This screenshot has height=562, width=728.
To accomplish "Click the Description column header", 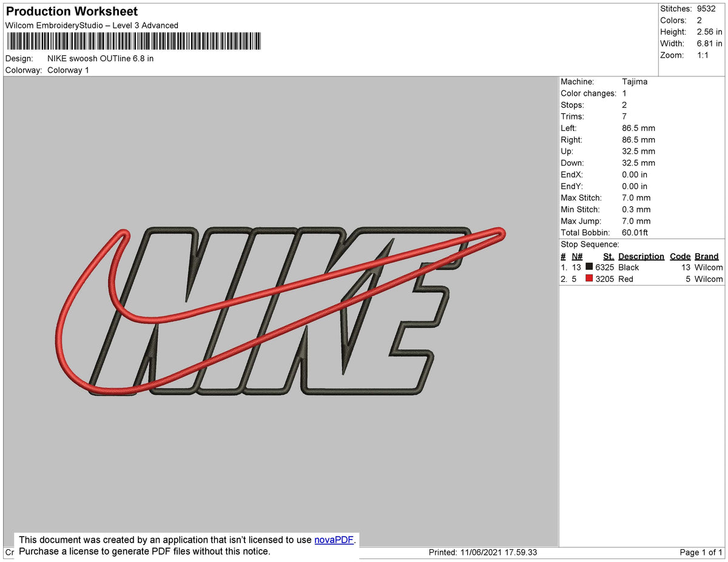I will 641,256.
